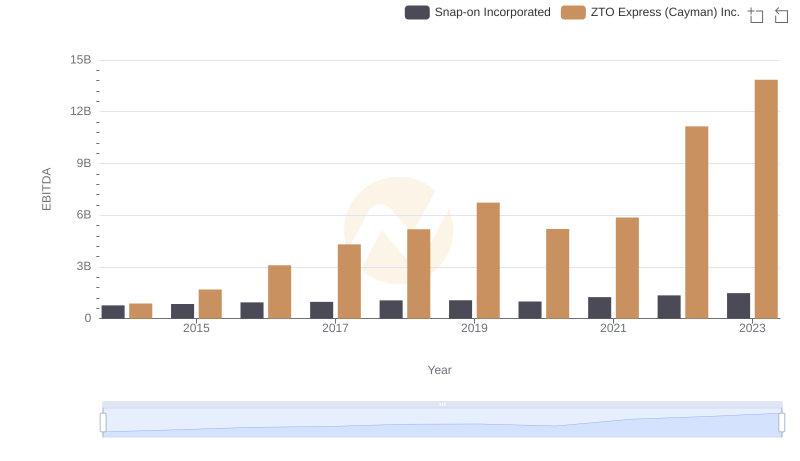Select the ZTO Express 2014 bar
The width and height of the screenshot is (800, 461).
tap(141, 311)
